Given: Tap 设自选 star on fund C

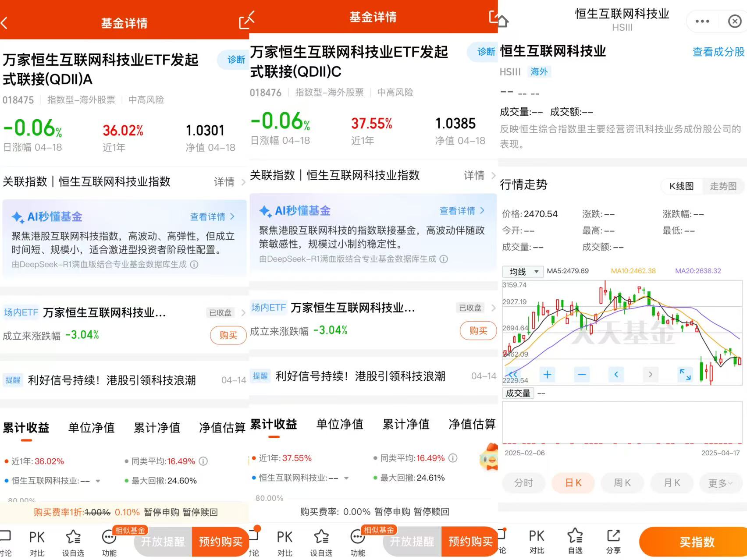Looking at the screenshot, I should 321,543.
